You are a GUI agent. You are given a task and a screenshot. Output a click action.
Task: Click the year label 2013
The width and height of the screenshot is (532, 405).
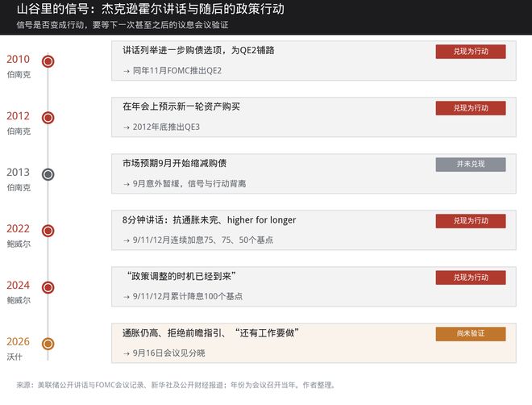[x=18, y=172]
